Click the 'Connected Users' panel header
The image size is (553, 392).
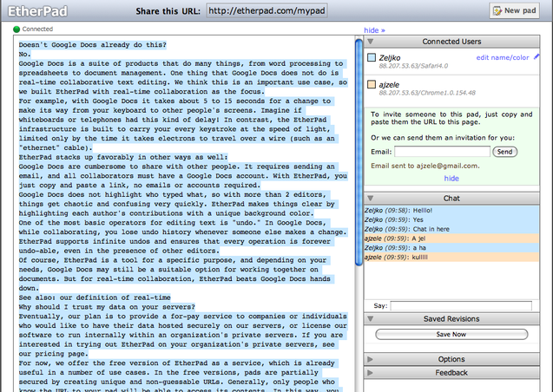tap(451, 42)
